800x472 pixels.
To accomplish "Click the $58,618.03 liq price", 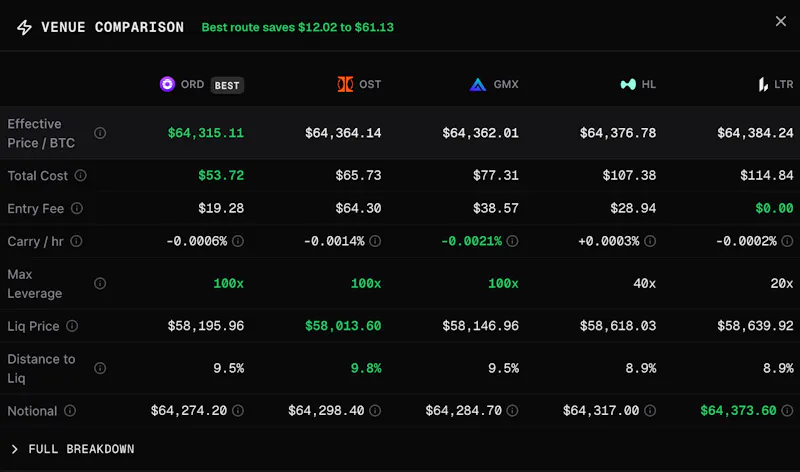I will [618, 326].
